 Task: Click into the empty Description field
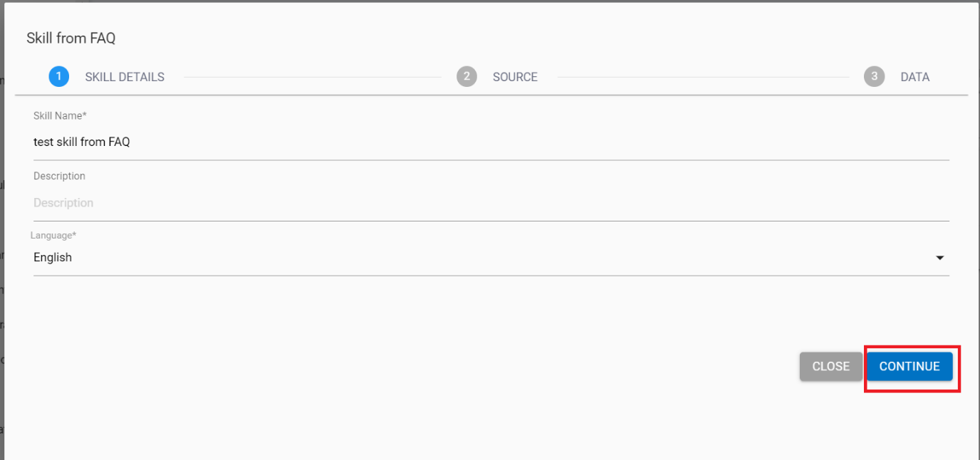(x=491, y=203)
